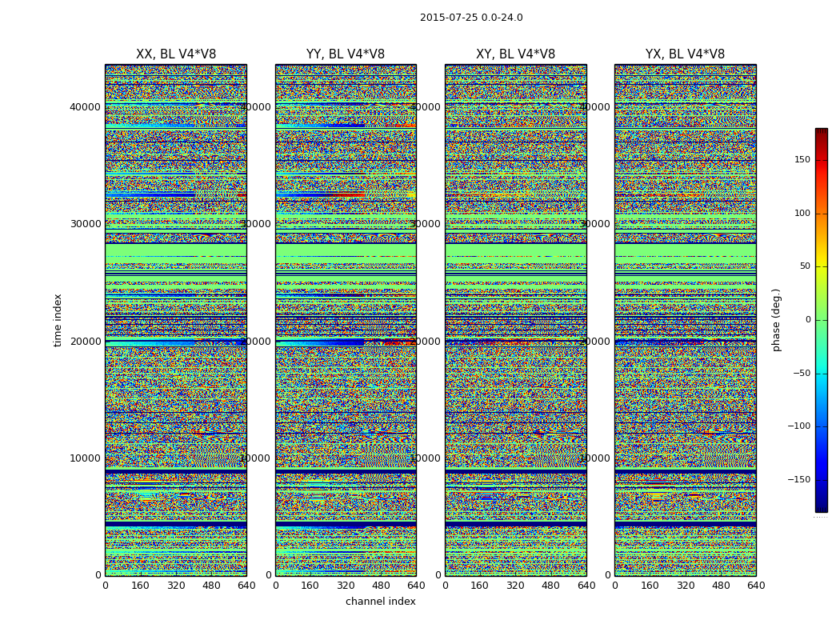Image resolution: width=840 pixels, height=640 pixels.
Task: Click the 160 x-tick under XX panel
Action: (x=140, y=586)
